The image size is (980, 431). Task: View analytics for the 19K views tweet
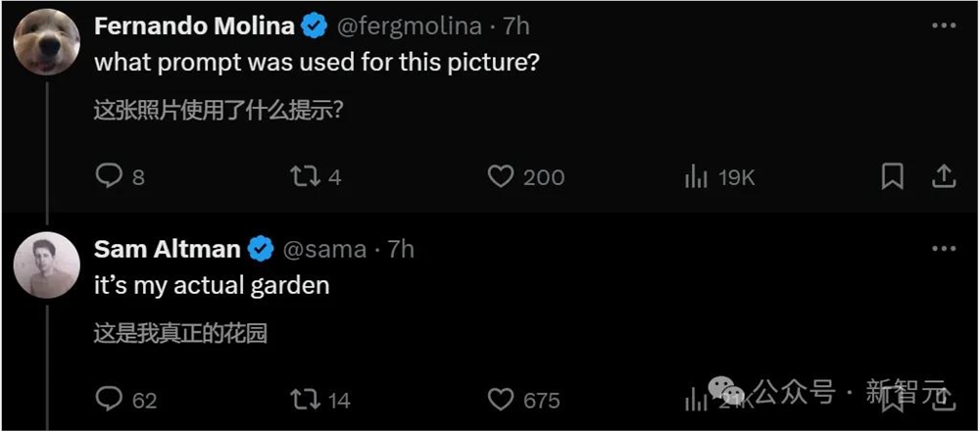click(697, 176)
